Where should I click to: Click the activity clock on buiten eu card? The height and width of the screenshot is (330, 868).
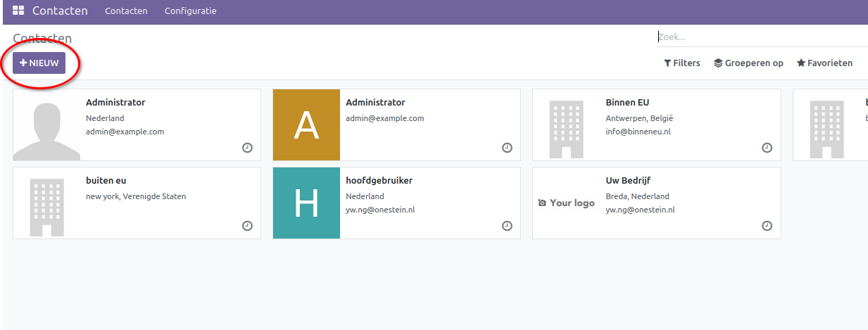[247, 226]
